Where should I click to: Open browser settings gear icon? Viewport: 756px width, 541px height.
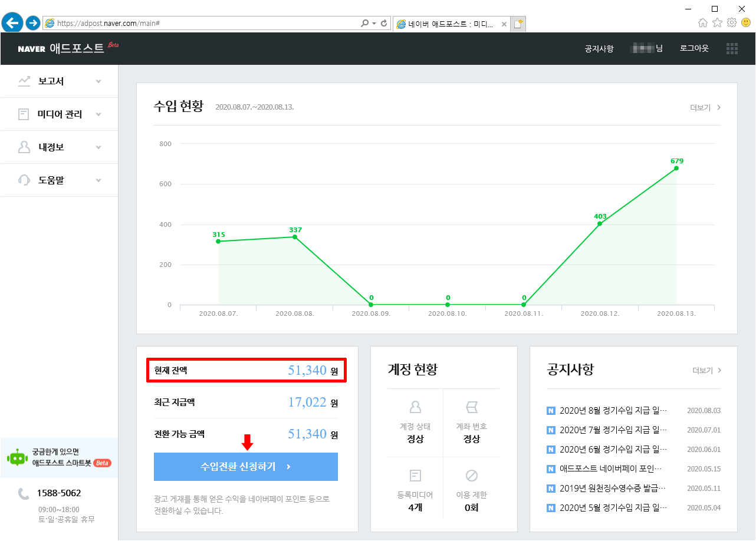coord(732,23)
